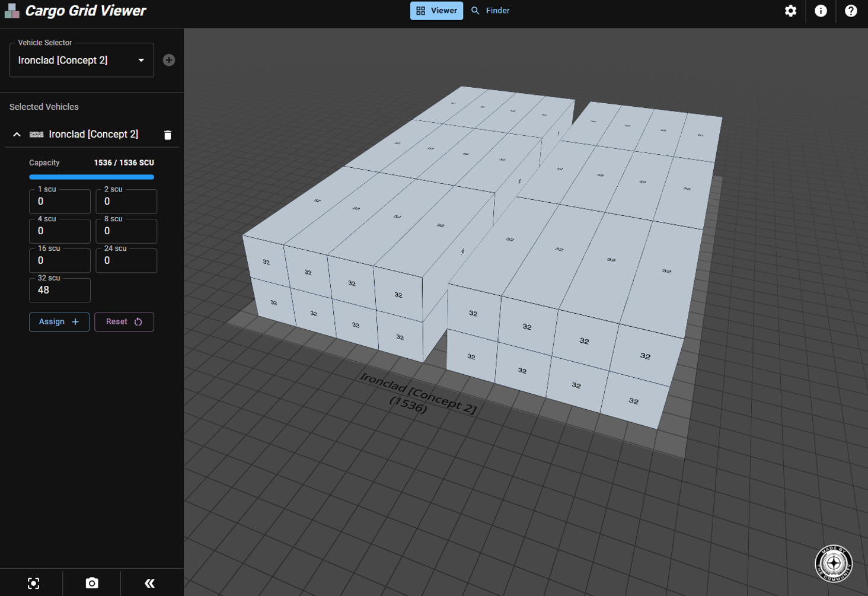Viewport: 868px width, 596px height.
Task: Focus the 32 scu input field
Action: (60, 290)
